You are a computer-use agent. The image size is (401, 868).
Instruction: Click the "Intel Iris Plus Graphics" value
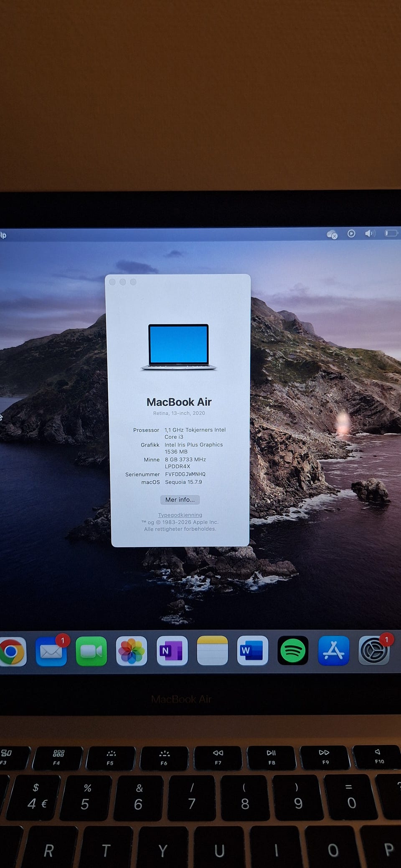(194, 445)
